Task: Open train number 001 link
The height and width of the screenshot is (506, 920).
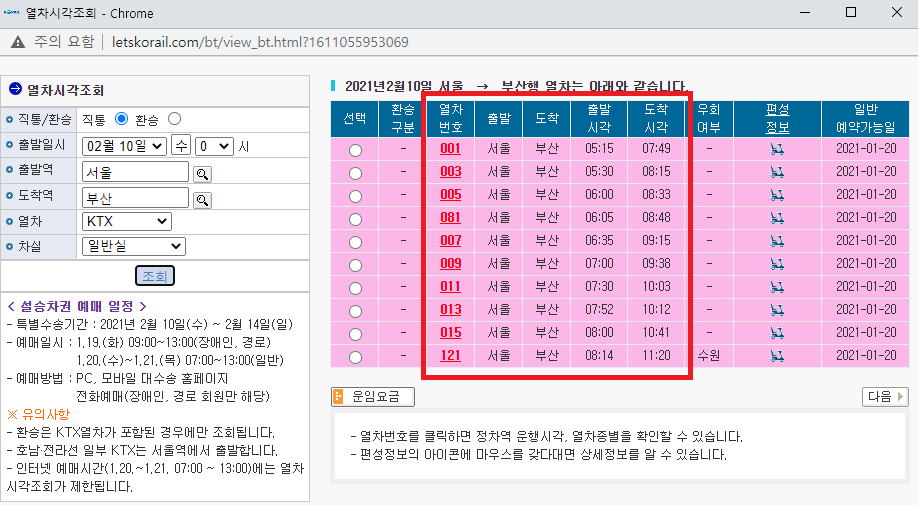Action: click(451, 149)
